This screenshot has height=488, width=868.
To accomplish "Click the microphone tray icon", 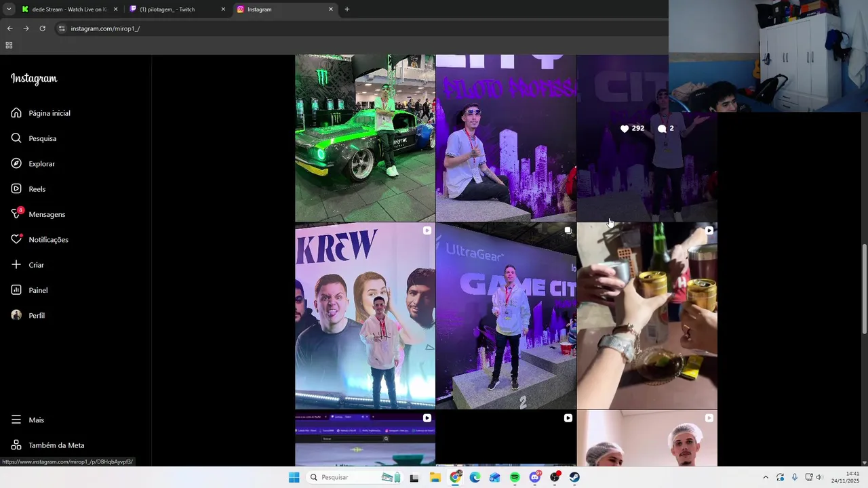I will pyautogui.click(x=795, y=477).
